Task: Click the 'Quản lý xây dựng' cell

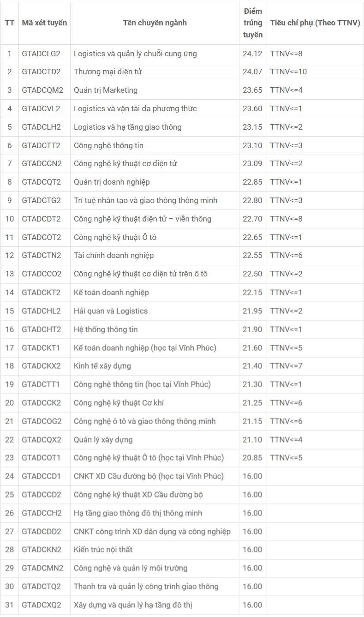Action: click(x=103, y=440)
